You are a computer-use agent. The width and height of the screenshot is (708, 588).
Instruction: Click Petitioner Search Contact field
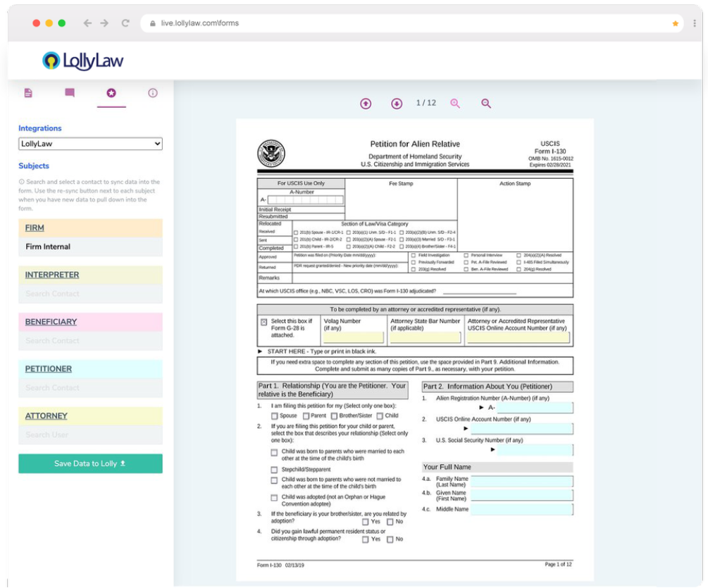(90, 387)
